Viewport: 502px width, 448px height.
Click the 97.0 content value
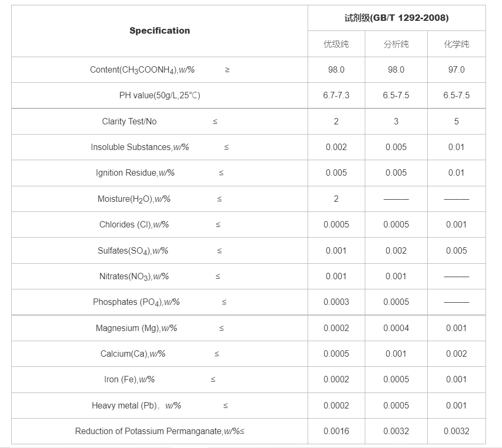(456, 70)
